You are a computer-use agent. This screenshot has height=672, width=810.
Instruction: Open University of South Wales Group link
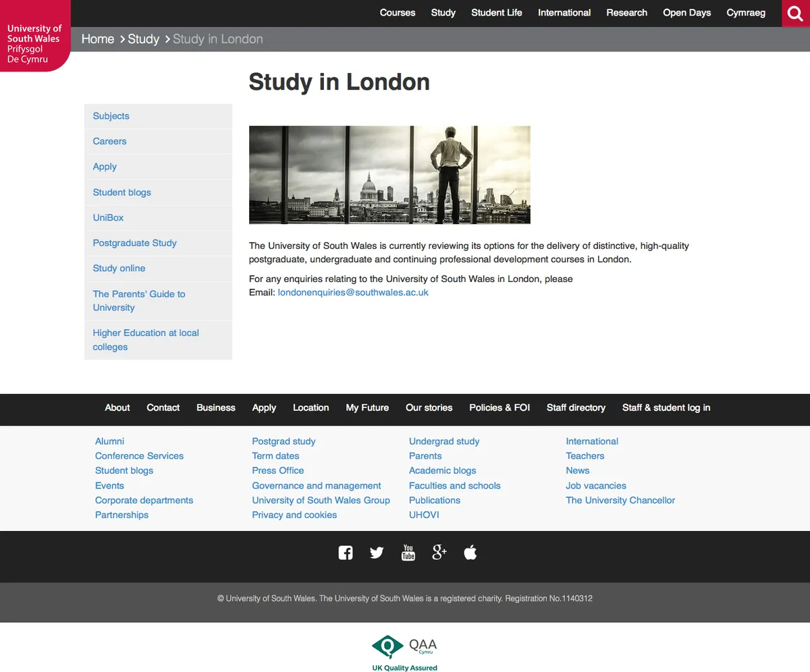point(321,501)
